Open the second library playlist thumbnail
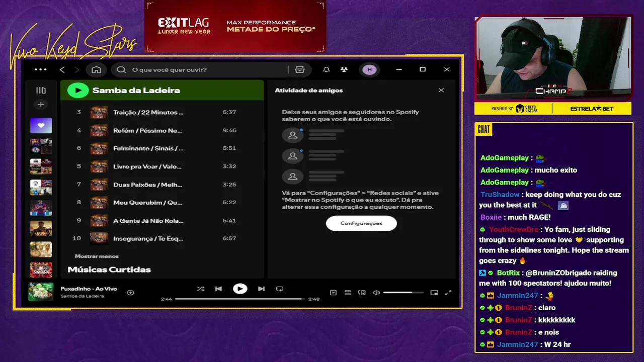Screen dimensions: 644x362 pyautogui.click(x=41, y=146)
